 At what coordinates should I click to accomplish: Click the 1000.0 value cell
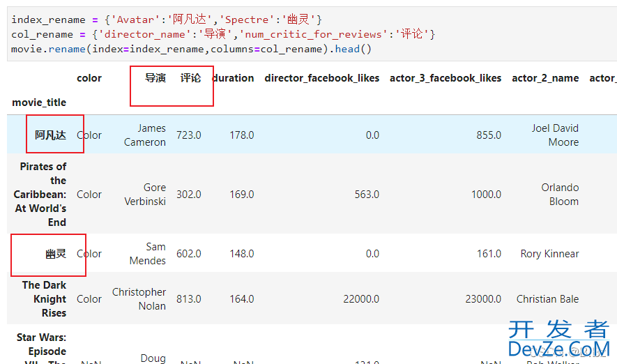pyautogui.click(x=487, y=195)
